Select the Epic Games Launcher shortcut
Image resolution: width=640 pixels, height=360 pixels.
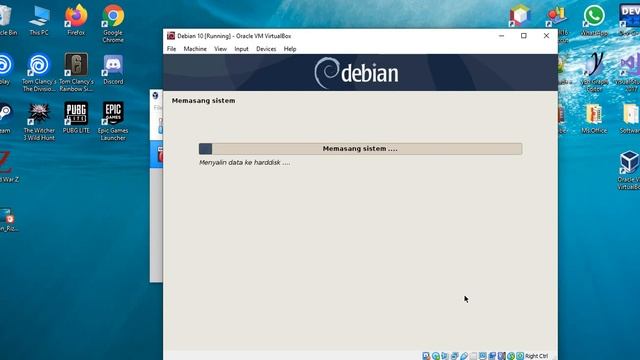click(x=113, y=122)
